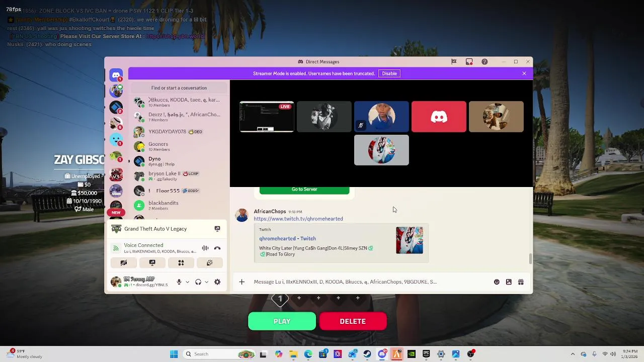Viewport: 644px width, 362px height.
Task: Open Microsoft Edge from the taskbar
Action: coord(308,354)
